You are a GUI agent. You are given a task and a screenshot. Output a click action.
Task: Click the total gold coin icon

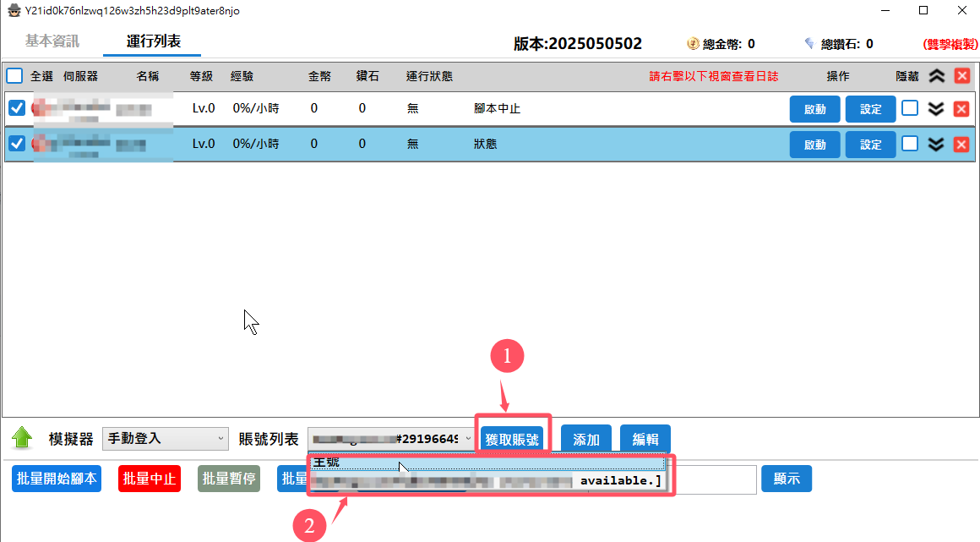point(693,43)
